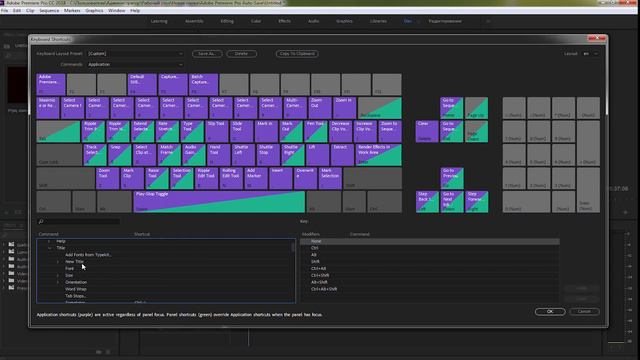Open the Layout language dropdown
Screen dimensions: 640x360
591,53
